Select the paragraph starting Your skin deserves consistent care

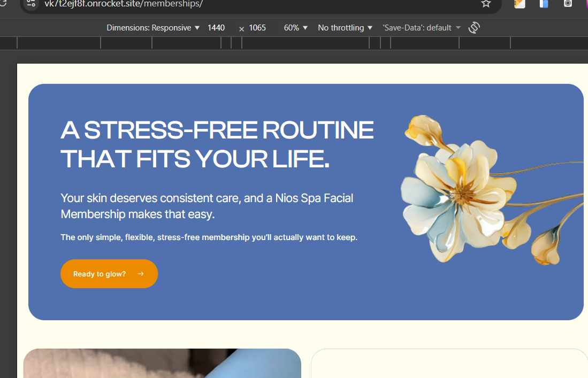(x=207, y=206)
